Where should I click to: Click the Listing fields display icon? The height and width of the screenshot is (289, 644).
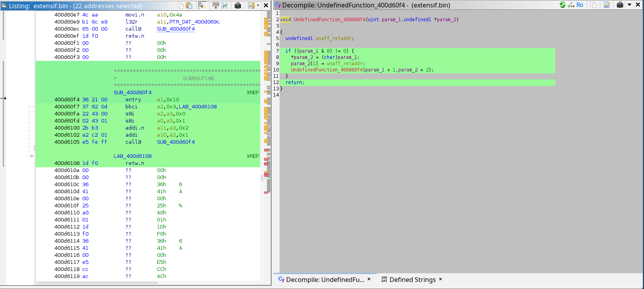click(x=251, y=5)
